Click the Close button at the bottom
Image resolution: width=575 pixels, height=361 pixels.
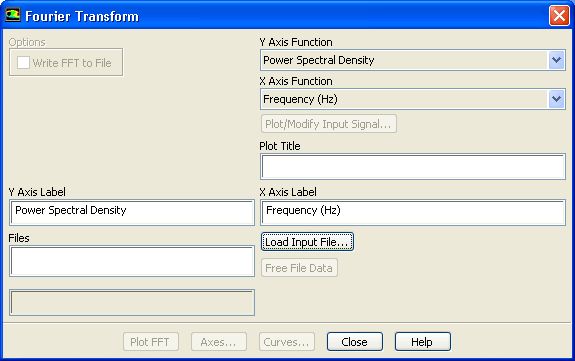355,342
